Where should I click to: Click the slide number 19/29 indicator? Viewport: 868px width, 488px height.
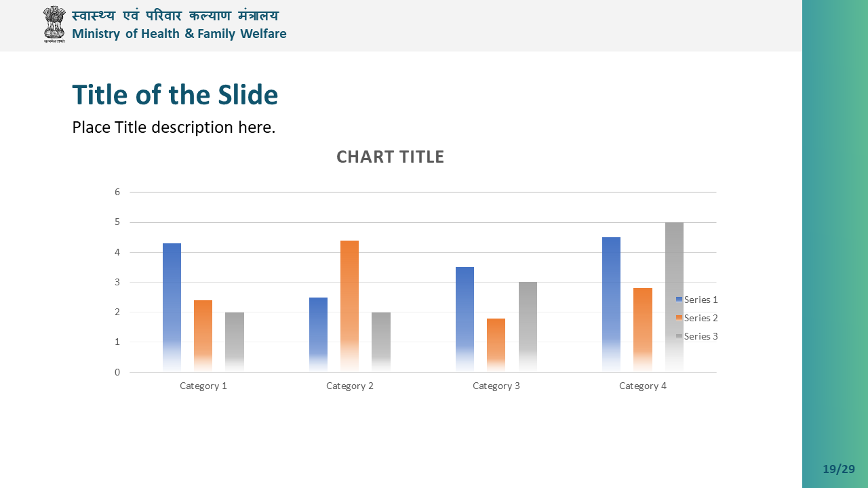(x=839, y=469)
